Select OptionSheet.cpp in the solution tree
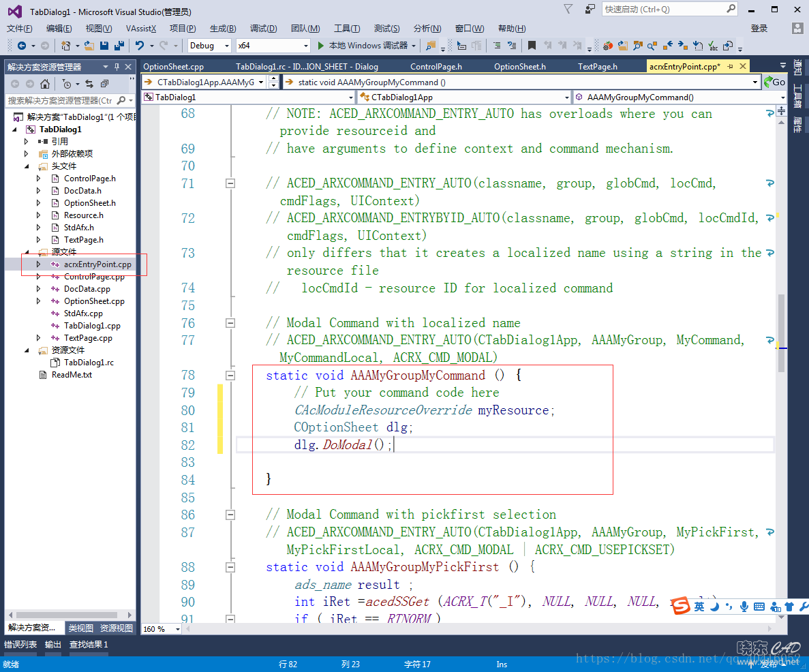The image size is (809, 672). click(x=94, y=301)
